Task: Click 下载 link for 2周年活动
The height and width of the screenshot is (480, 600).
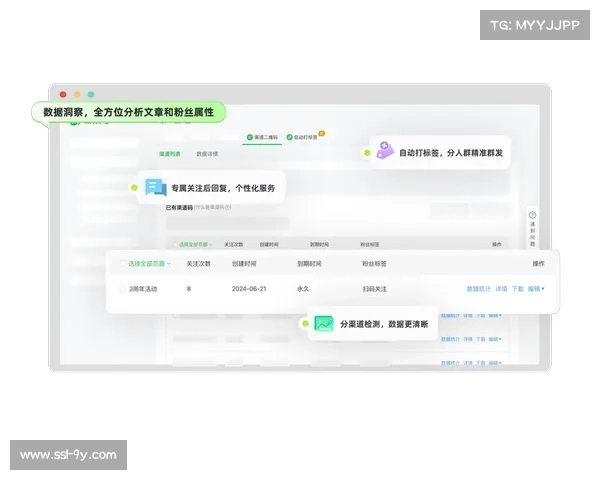Action: tap(518, 289)
